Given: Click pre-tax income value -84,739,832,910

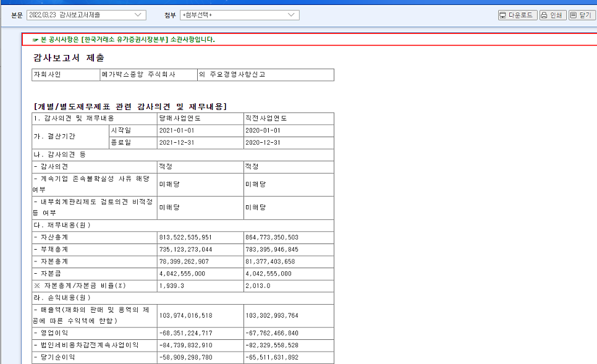Looking at the screenshot, I should (186, 345).
